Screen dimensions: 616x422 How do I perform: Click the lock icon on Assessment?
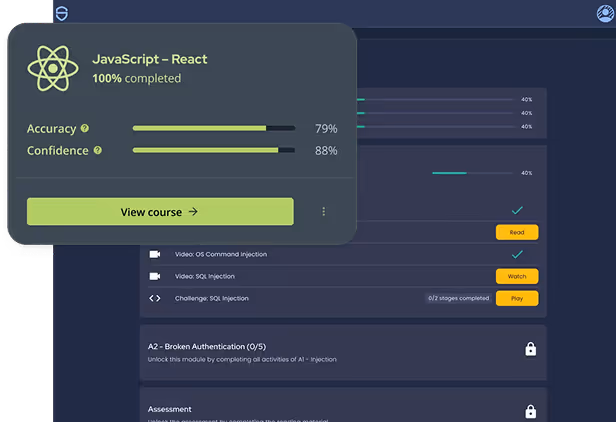531,411
